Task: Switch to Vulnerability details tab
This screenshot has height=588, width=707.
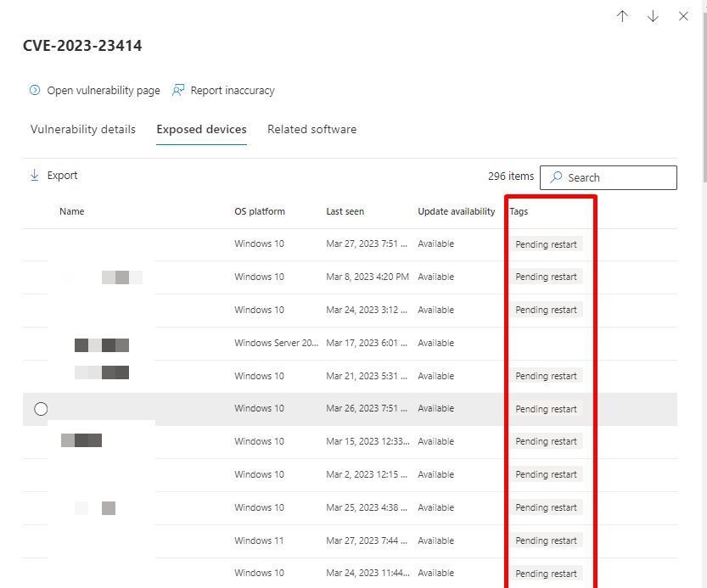Action: (x=83, y=130)
